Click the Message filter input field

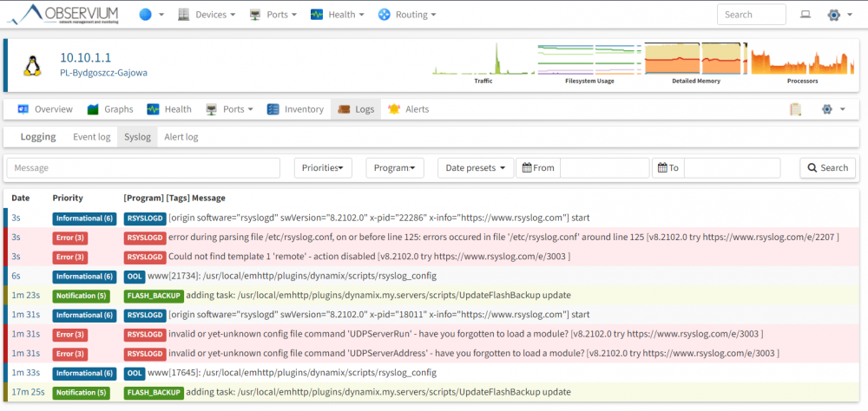pos(143,167)
